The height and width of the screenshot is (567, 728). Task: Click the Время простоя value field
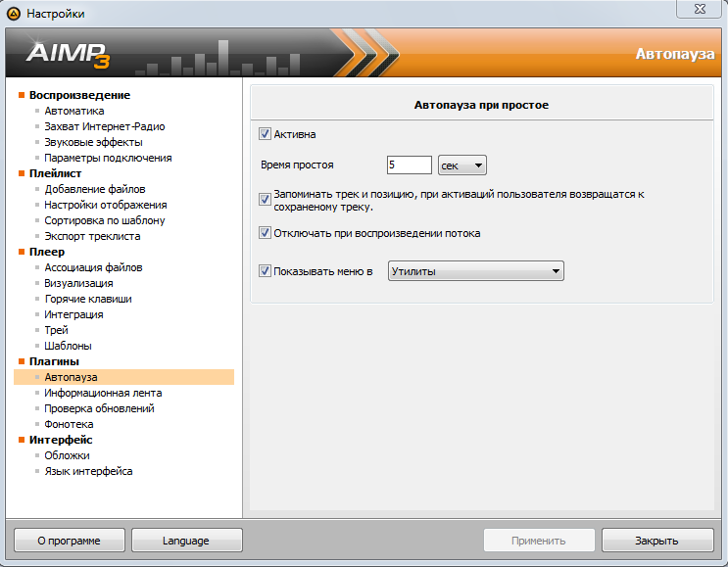409,165
